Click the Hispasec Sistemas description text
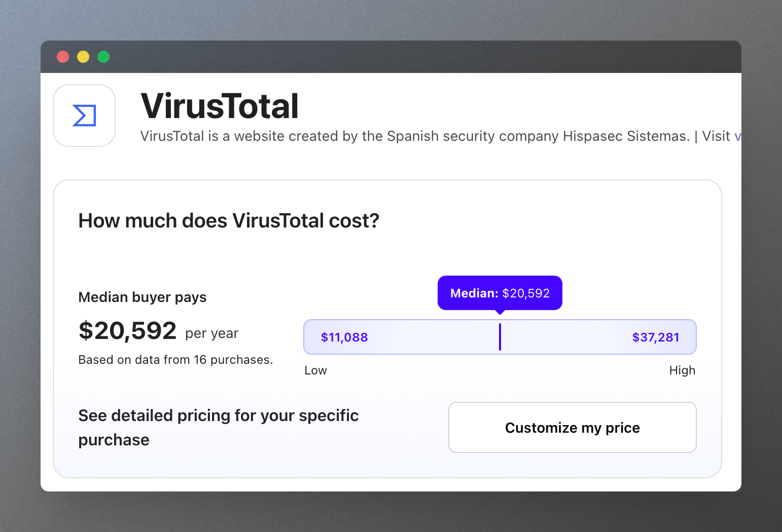 click(x=436, y=136)
